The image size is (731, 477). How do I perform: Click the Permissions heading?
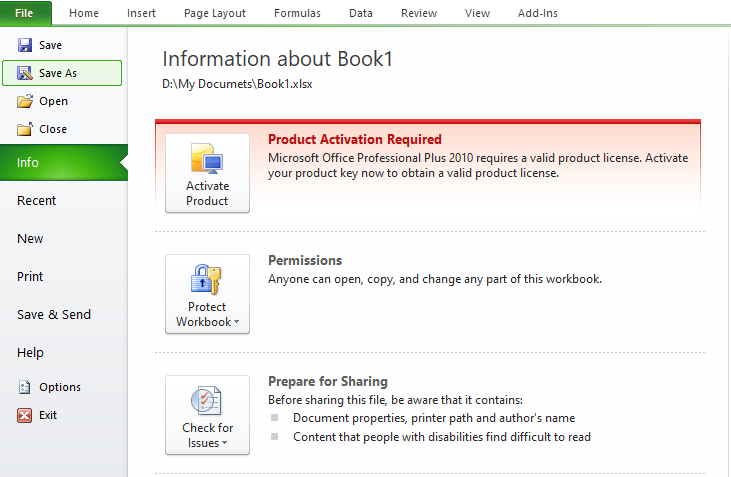[x=305, y=260]
